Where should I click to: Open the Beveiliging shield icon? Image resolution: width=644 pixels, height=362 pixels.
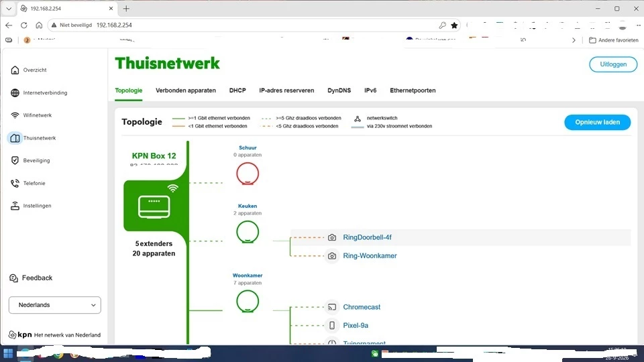pos(15,160)
